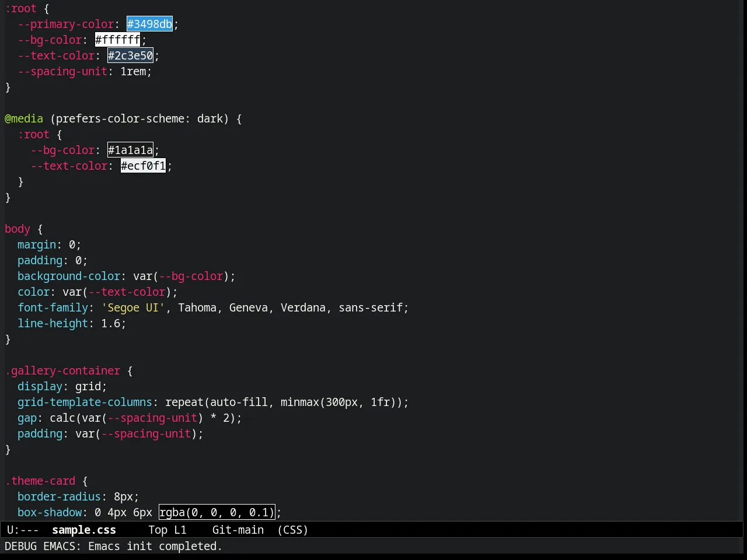Click var(--bg-color) in body rule

pos(181,276)
